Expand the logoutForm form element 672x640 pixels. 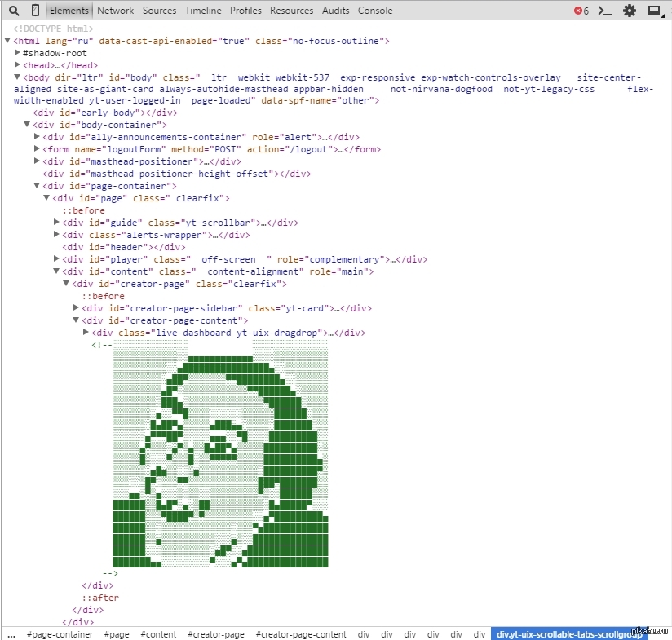37,149
